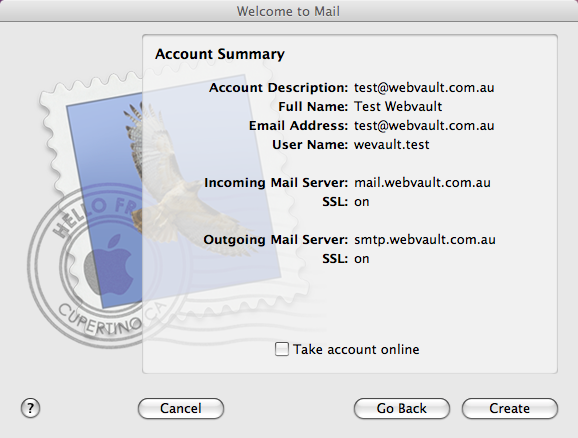Click the SSL value under Outgoing Mail Server
This screenshot has height=438, width=578.
tap(362, 259)
